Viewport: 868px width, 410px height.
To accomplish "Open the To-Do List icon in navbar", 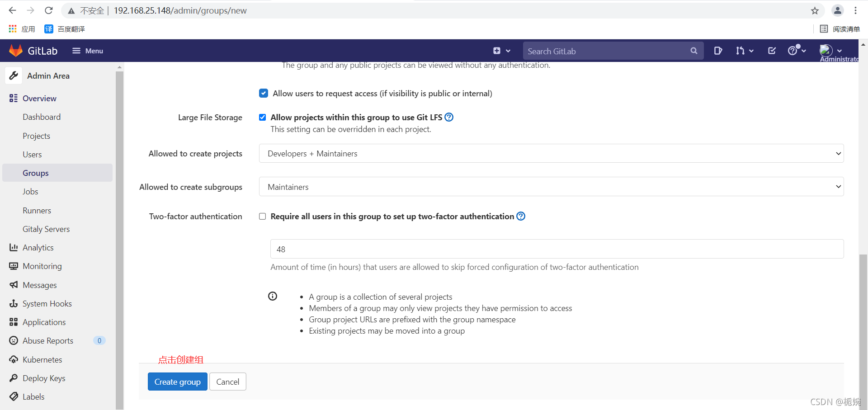I will pos(772,51).
